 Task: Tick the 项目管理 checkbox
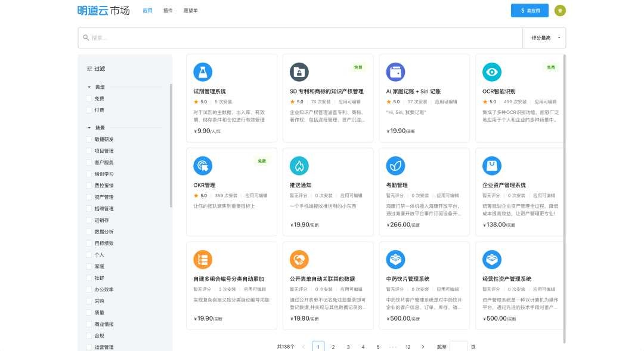tap(89, 151)
